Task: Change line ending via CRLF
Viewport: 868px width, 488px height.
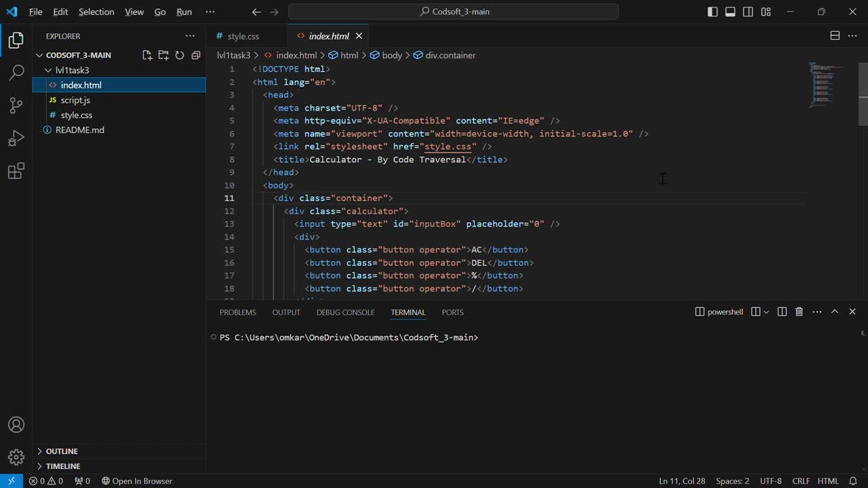Action: [x=801, y=481]
